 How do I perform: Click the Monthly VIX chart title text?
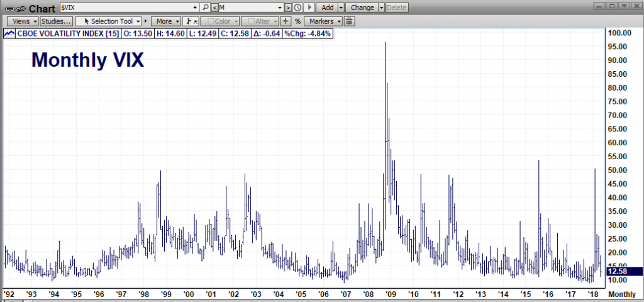[88, 60]
